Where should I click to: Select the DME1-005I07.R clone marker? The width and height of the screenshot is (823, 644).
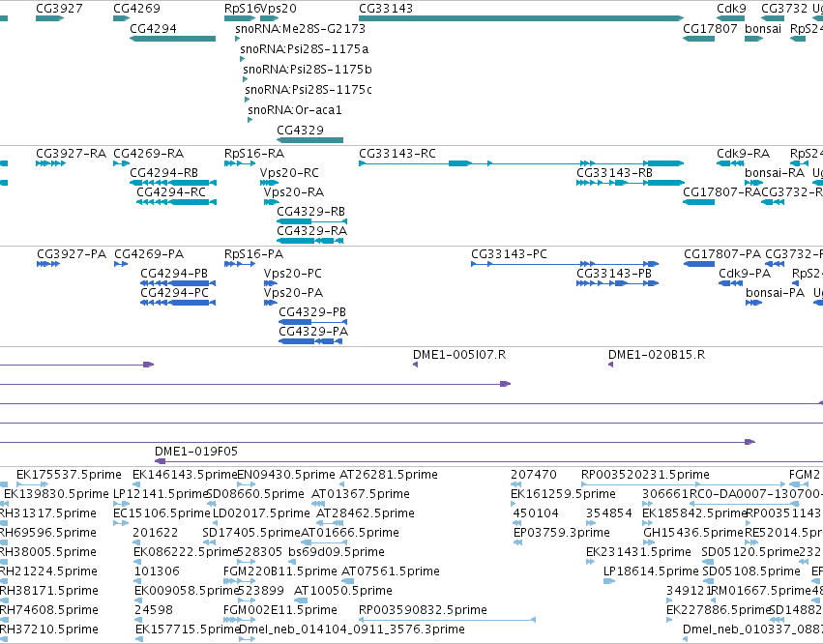click(x=415, y=365)
